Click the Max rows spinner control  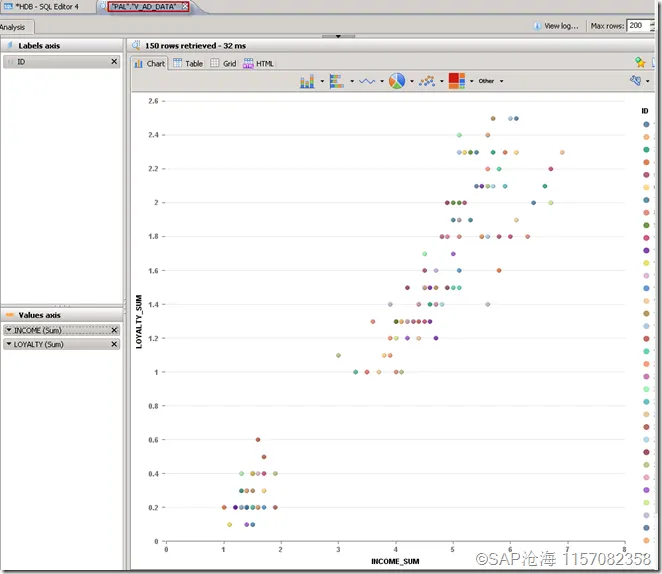(x=652, y=26)
